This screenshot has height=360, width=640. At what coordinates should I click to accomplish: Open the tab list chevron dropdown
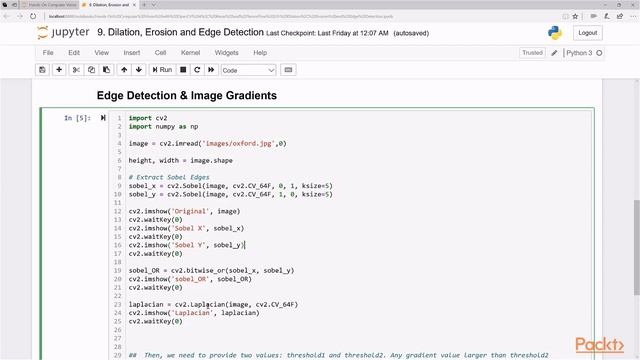(x=154, y=5)
